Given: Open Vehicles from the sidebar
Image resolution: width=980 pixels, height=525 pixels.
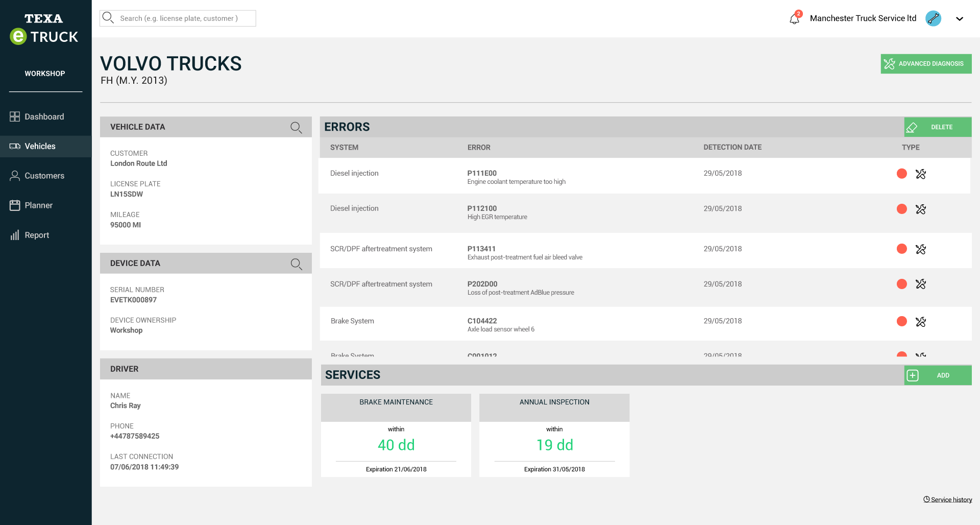Looking at the screenshot, I should click(x=45, y=146).
